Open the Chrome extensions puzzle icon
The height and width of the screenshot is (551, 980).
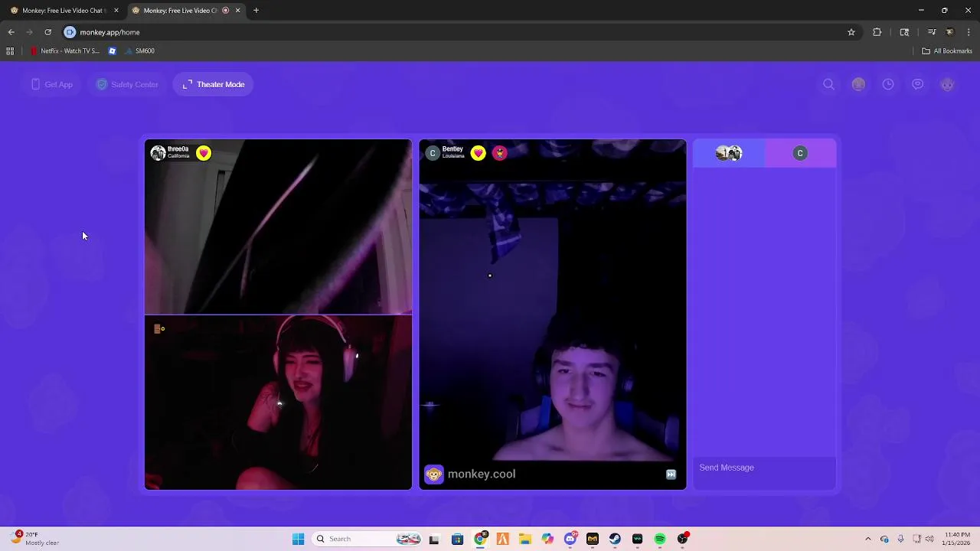coord(877,32)
